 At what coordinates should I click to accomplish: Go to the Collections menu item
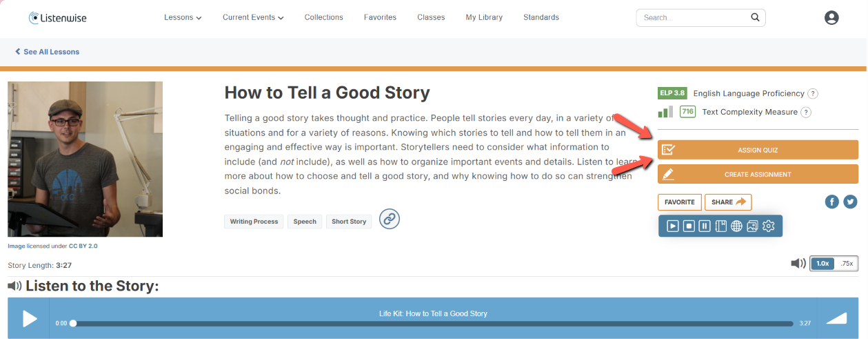tap(323, 17)
